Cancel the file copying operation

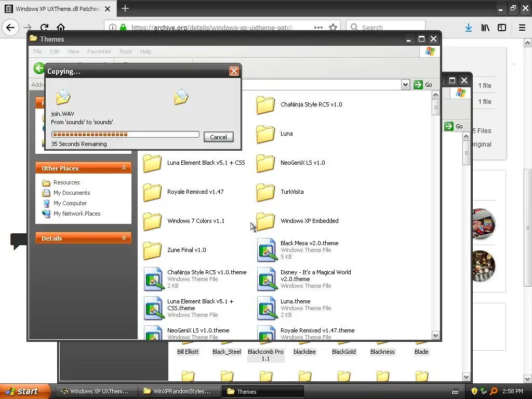click(x=219, y=137)
